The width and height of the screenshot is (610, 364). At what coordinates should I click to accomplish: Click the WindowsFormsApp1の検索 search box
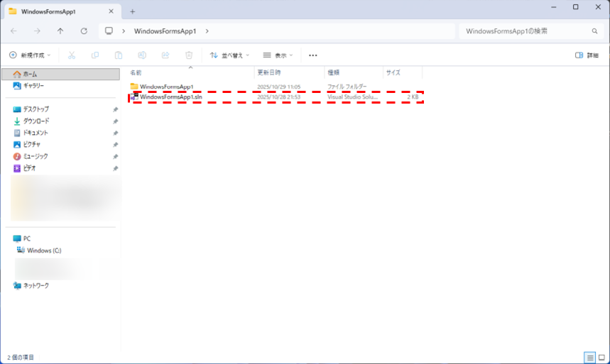pyautogui.click(x=525, y=31)
